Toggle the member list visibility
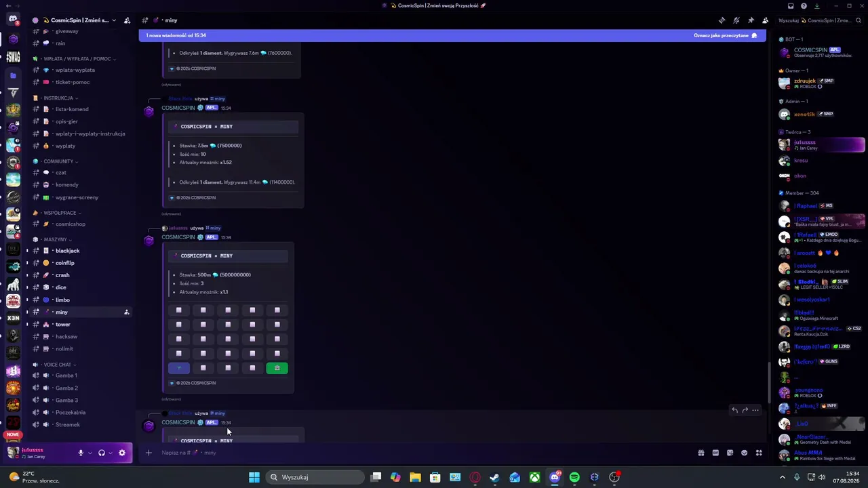This screenshot has width=868, height=488. tap(766, 20)
